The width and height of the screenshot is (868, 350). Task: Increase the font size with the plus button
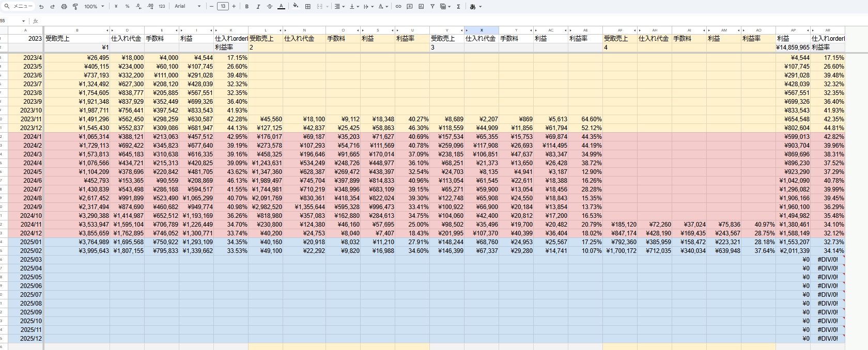[x=234, y=6]
